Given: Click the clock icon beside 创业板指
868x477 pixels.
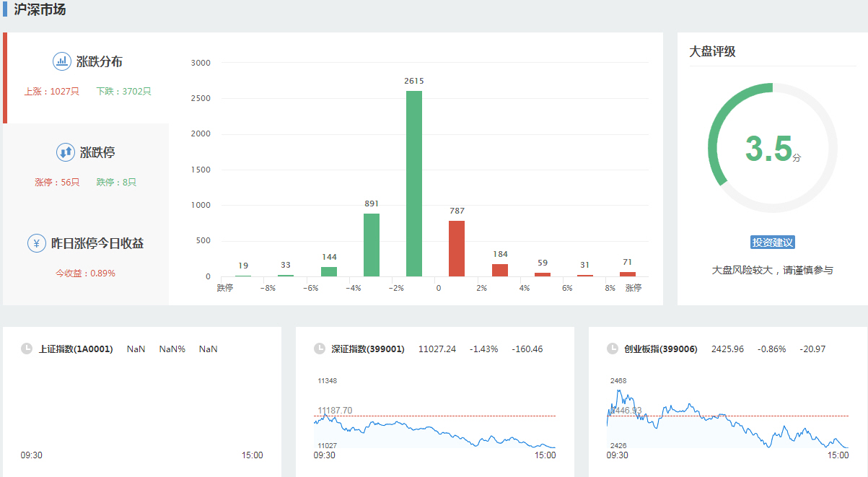Looking at the screenshot, I should click(x=613, y=349).
